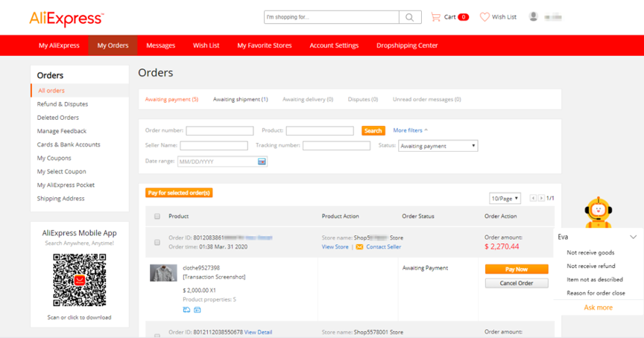The image size is (644, 338).
Task: Open Dropshipping Center nav item
Action: (407, 45)
